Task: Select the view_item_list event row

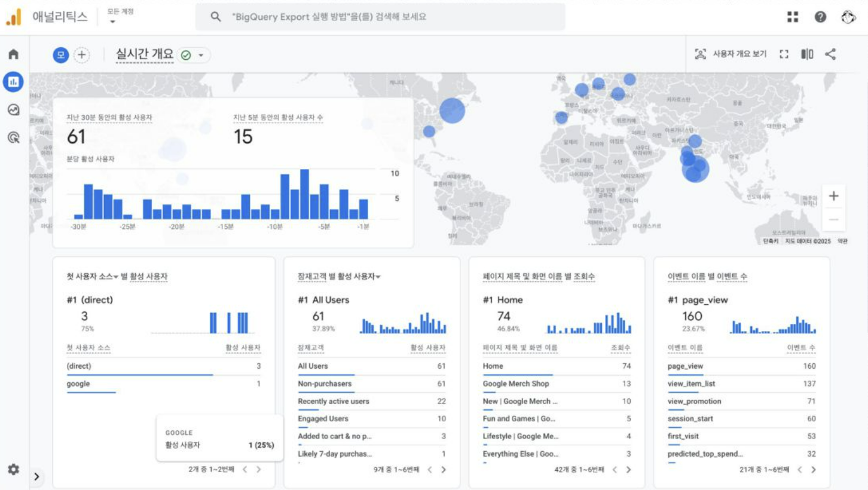Action: point(742,384)
